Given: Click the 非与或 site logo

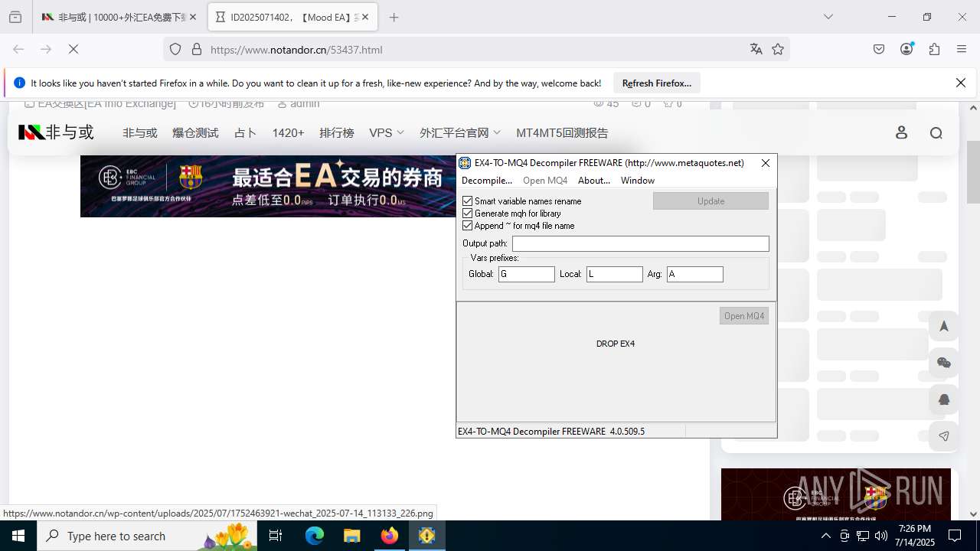Looking at the screenshot, I should pos(56,132).
